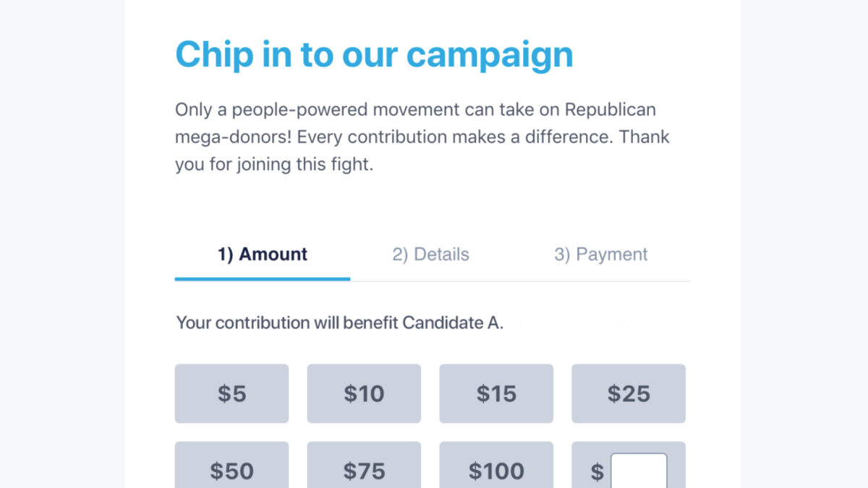868x488 pixels.
Task: Choose the $10 contribution button
Action: coord(364,393)
